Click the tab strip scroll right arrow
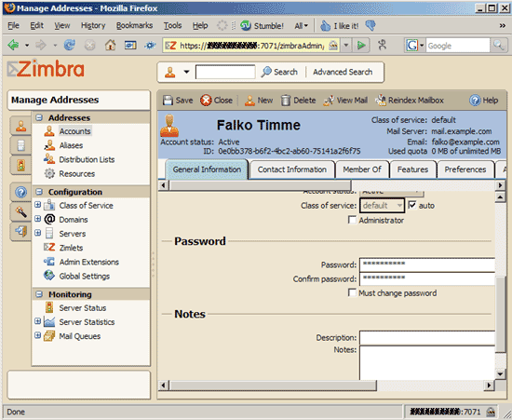Image resolution: width=512 pixels, height=420 pixels. click(500, 185)
